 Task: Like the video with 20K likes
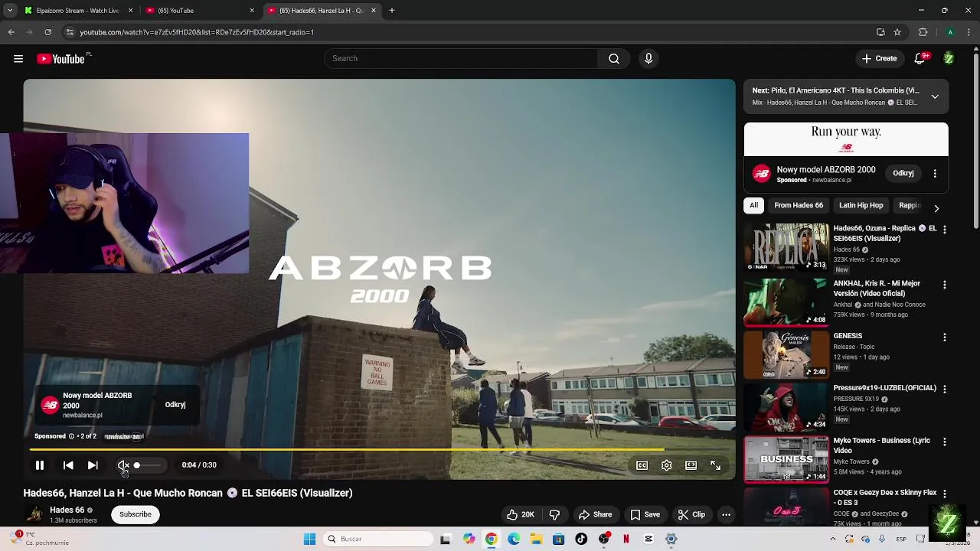pyautogui.click(x=520, y=515)
